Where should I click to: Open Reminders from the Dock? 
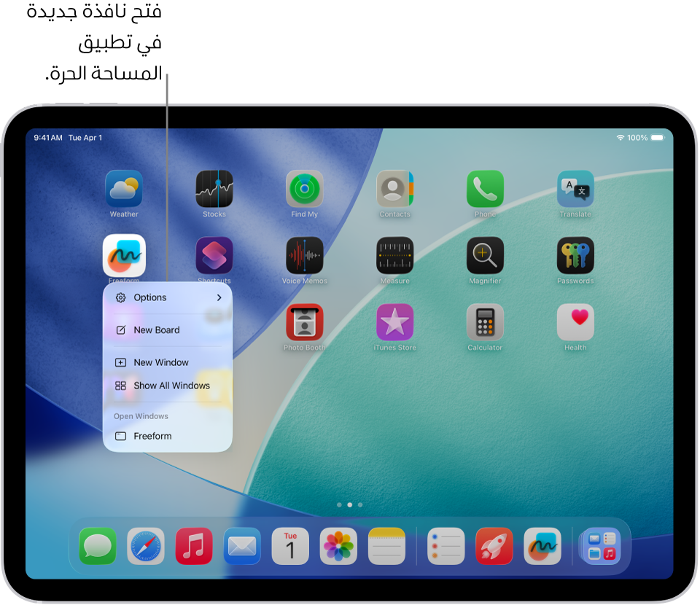tap(446, 545)
